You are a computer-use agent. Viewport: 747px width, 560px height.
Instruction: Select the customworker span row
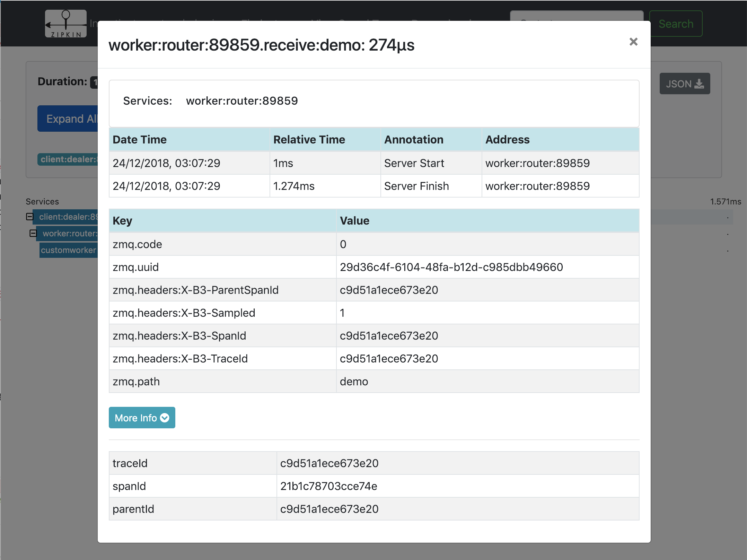point(69,250)
